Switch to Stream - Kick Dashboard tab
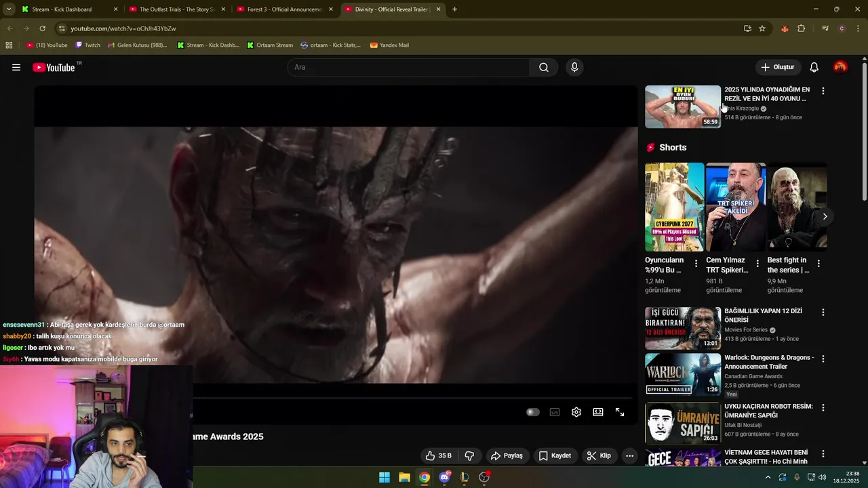The width and height of the screenshot is (868, 488). point(69,9)
